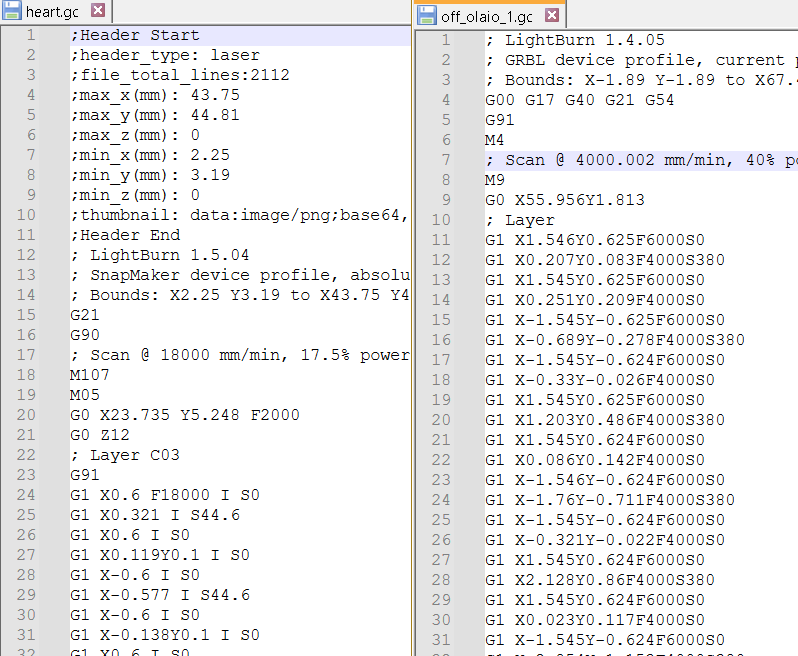Viewport: 798px width, 656px height.
Task: Click the ';header_type: laser' line
Action: [x=165, y=55]
